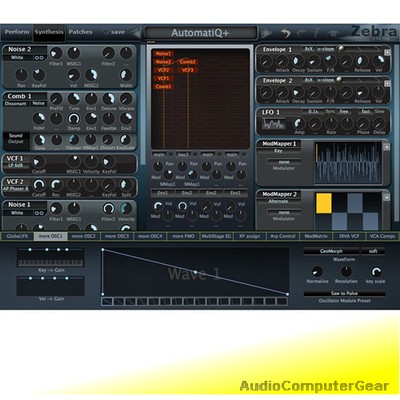The image size is (400, 400).
Task: Click the VCF 2 Cutoff knob
Action: tap(39, 185)
